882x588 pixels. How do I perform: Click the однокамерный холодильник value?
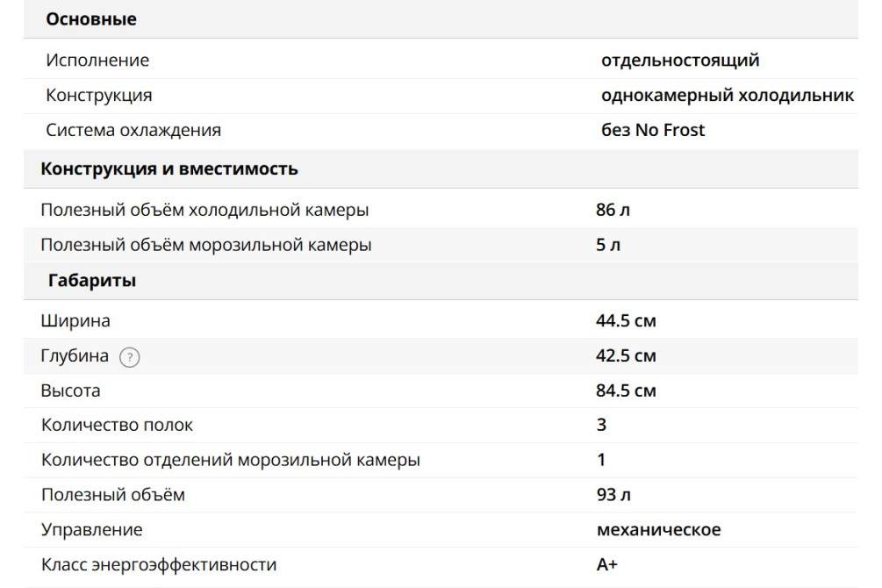[728, 95]
